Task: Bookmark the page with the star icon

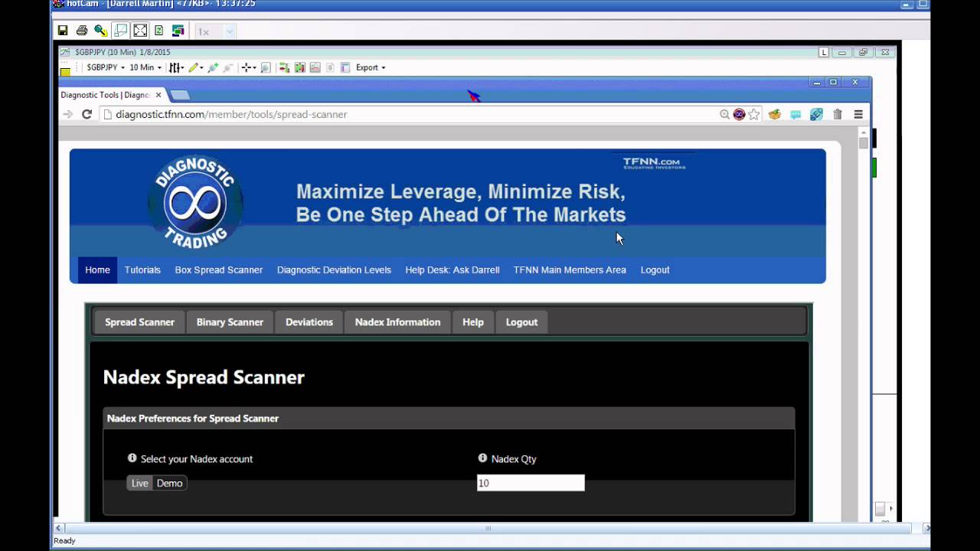Action: [754, 114]
